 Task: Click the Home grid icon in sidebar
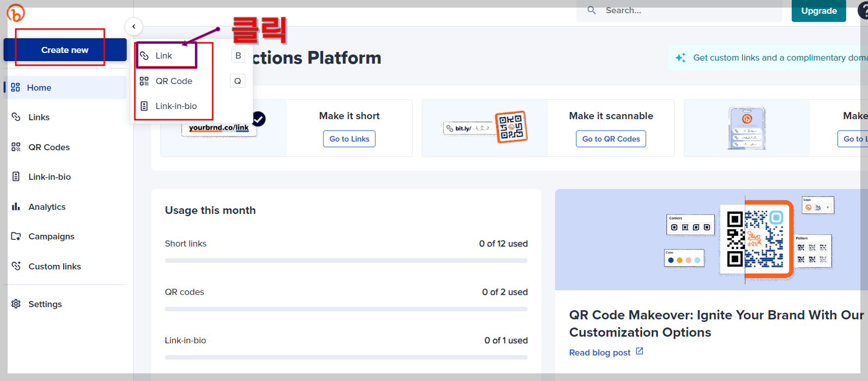click(x=16, y=87)
